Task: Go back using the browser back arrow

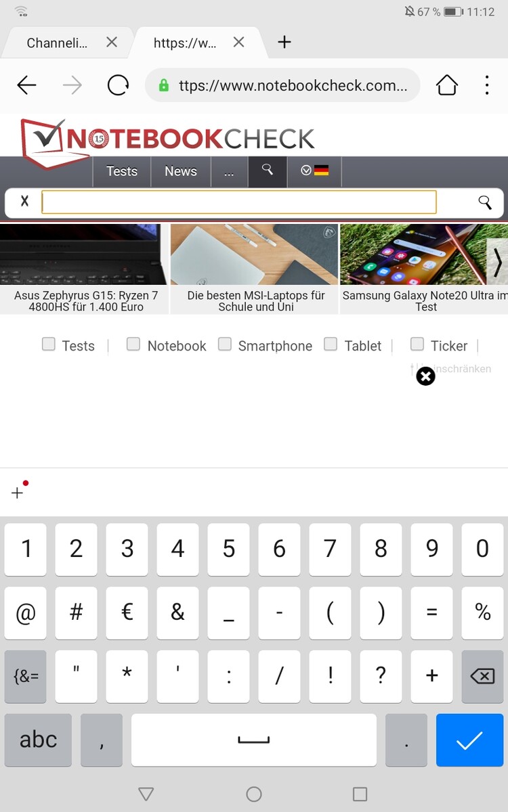Action: tap(26, 85)
